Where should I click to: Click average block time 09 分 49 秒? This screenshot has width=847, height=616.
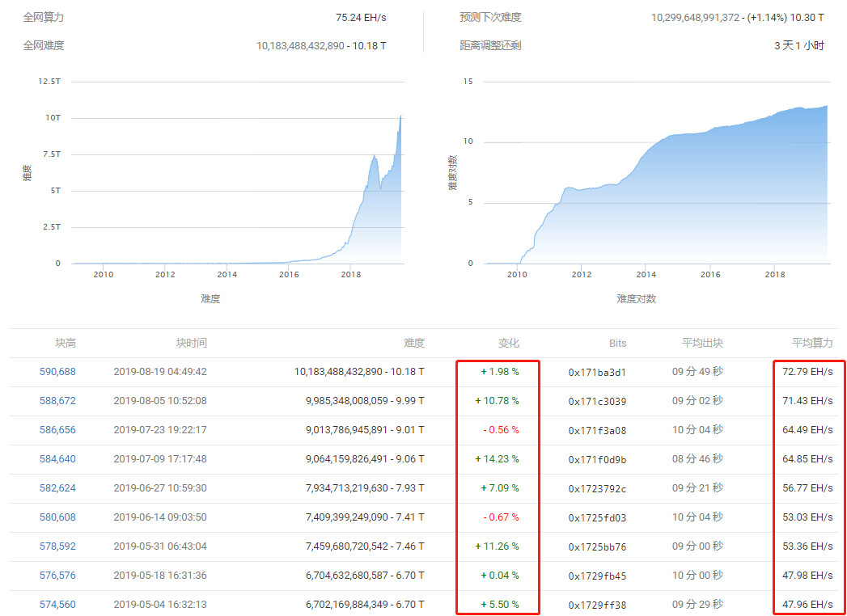click(697, 372)
